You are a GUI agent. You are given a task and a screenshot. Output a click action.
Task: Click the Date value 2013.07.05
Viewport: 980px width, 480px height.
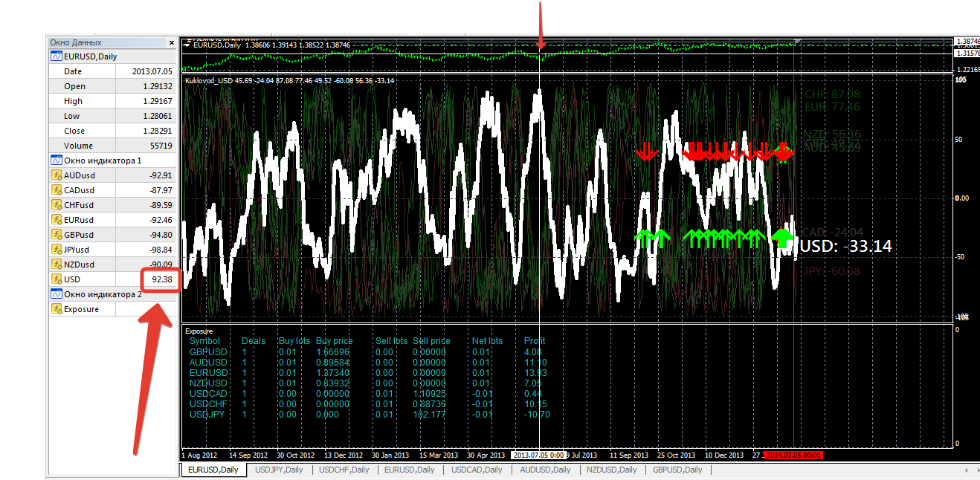[152, 71]
